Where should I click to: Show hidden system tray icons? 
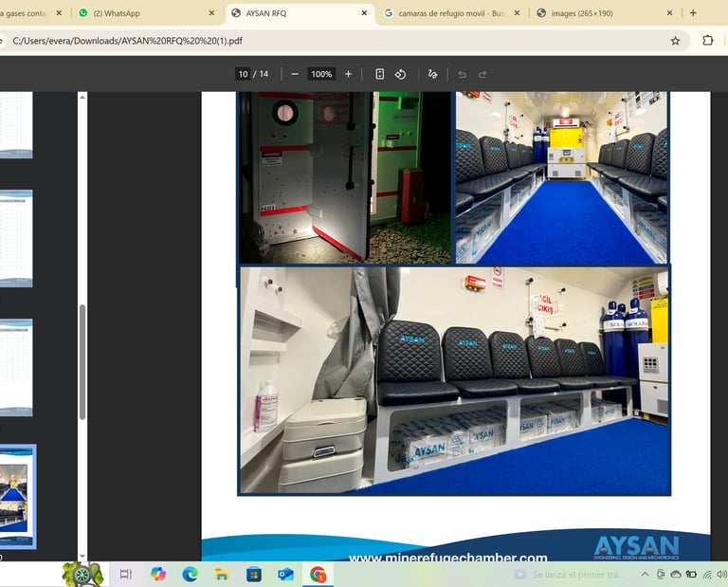point(645,575)
